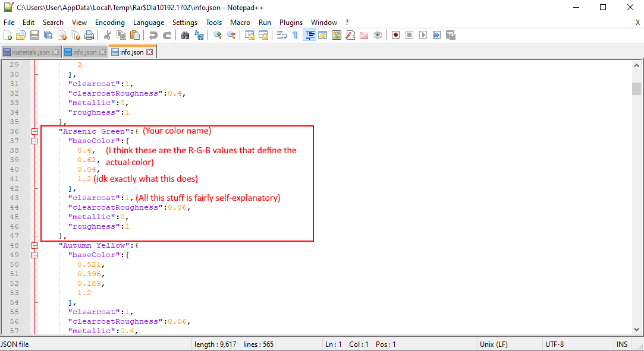This screenshot has height=351, width=644.
Task: Close the inactive info.json tab
Action: coord(103,52)
